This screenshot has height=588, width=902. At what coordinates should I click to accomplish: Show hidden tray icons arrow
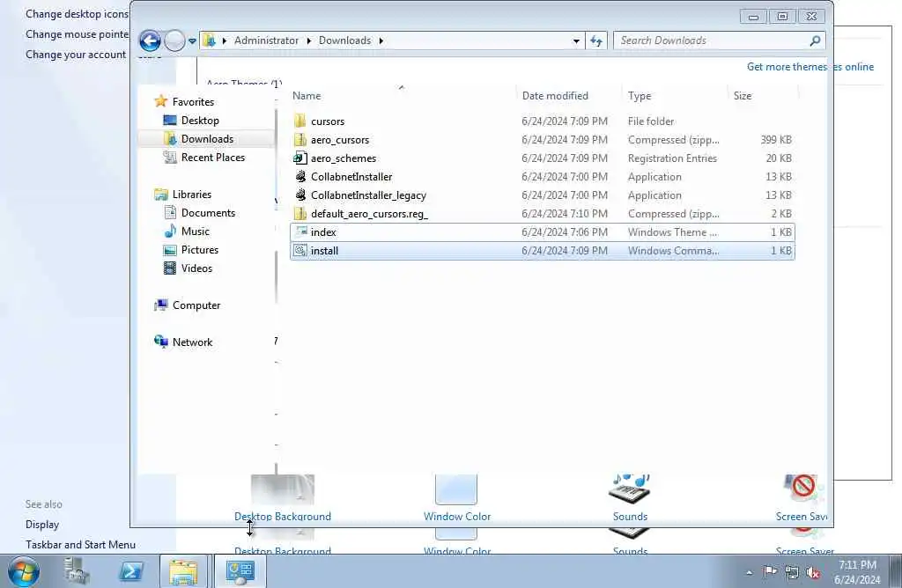point(749,572)
